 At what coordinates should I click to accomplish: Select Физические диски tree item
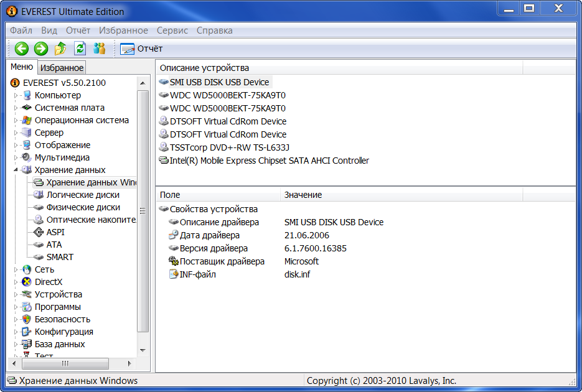tap(83, 207)
